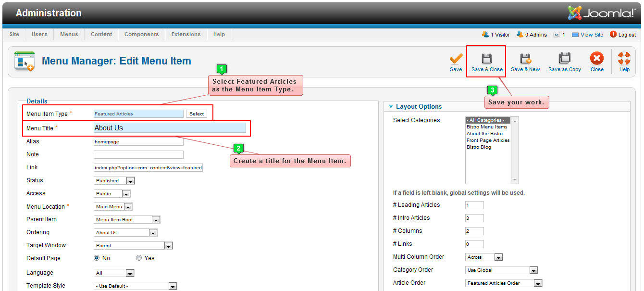The width and height of the screenshot is (644, 291).
Task: Open the Menus menu
Action: pyautogui.click(x=69, y=35)
